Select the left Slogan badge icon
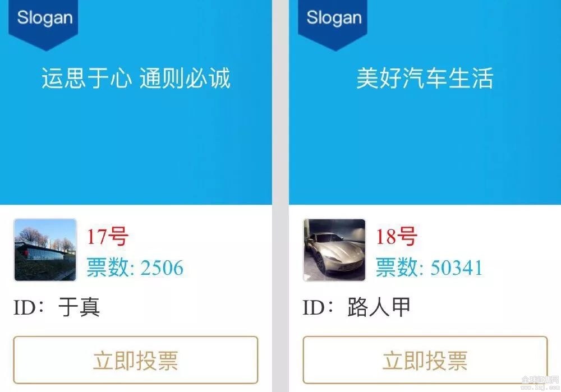This screenshot has height=392, width=561. pos(43,22)
